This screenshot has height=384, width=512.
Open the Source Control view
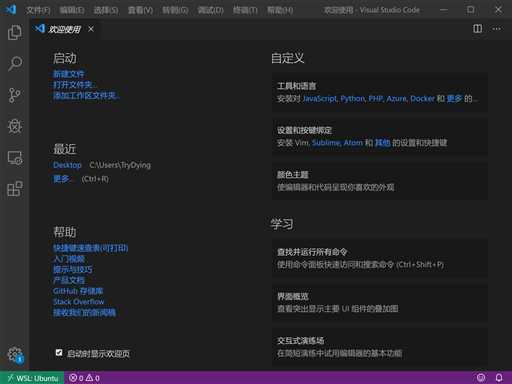[15, 95]
